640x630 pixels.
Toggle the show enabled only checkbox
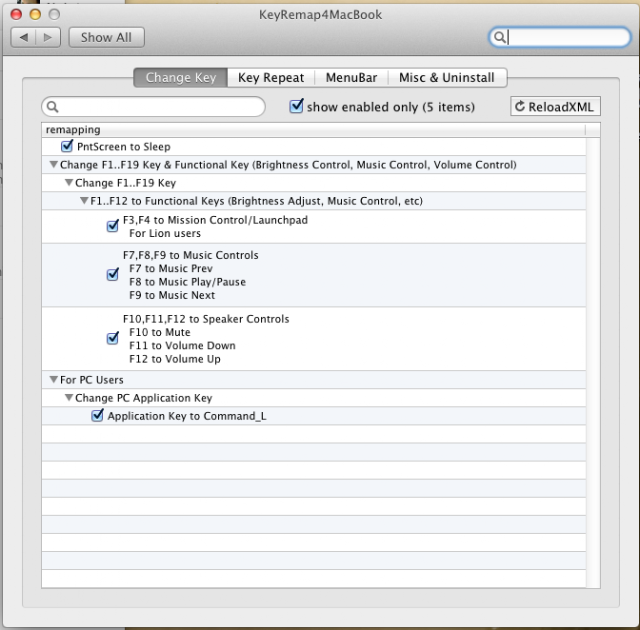tap(296, 106)
